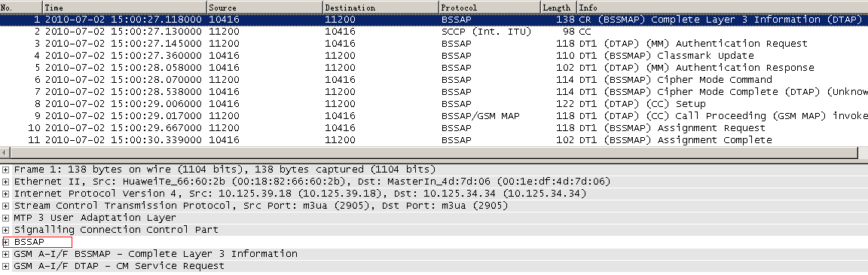The image size is (868, 275).
Task: Click the BSSAP protocol line
Action: click(29, 242)
